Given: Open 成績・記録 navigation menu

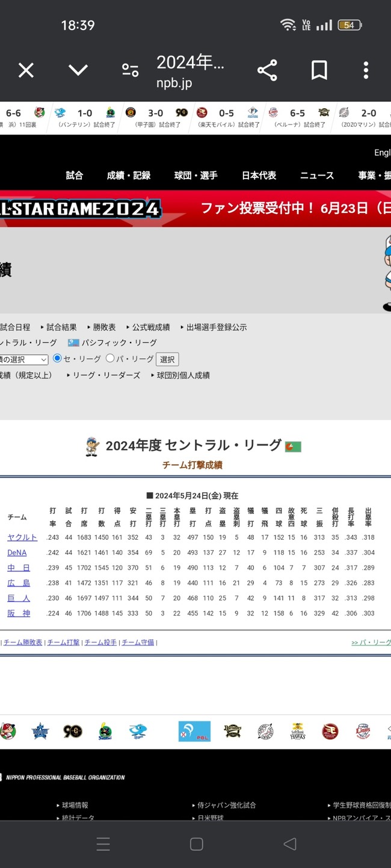Looking at the screenshot, I should pyautogui.click(x=129, y=176).
